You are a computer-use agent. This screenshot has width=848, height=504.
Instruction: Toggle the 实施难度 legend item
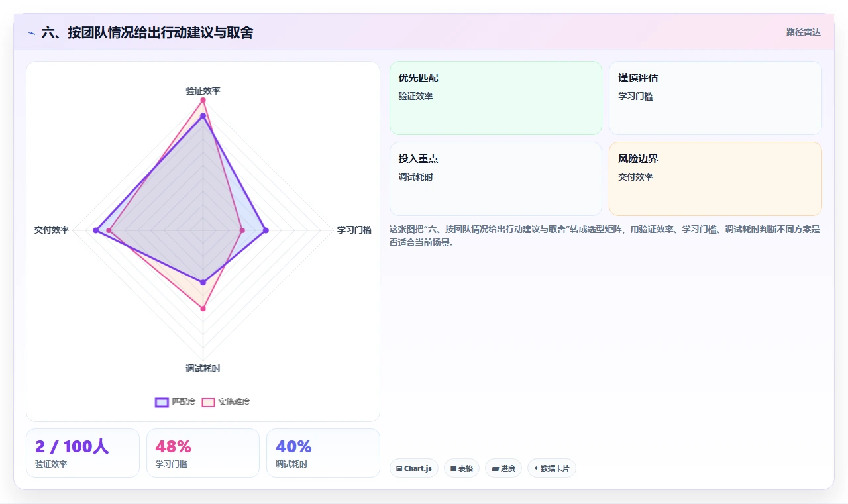click(x=226, y=402)
